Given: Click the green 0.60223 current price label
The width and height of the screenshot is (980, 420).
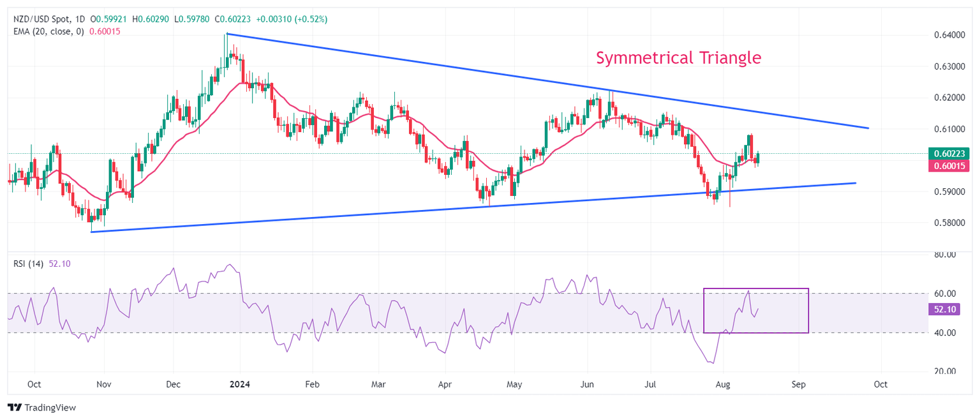Looking at the screenshot, I should (951, 153).
